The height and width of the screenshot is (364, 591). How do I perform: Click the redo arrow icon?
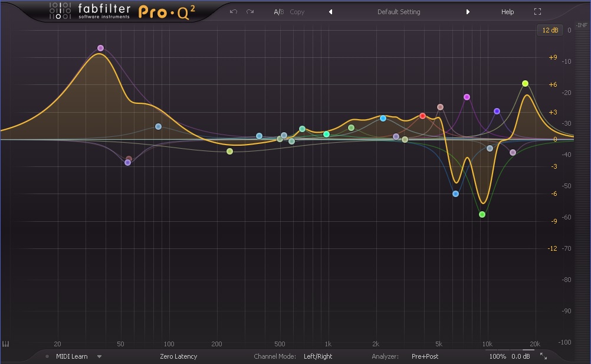[250, 12]
